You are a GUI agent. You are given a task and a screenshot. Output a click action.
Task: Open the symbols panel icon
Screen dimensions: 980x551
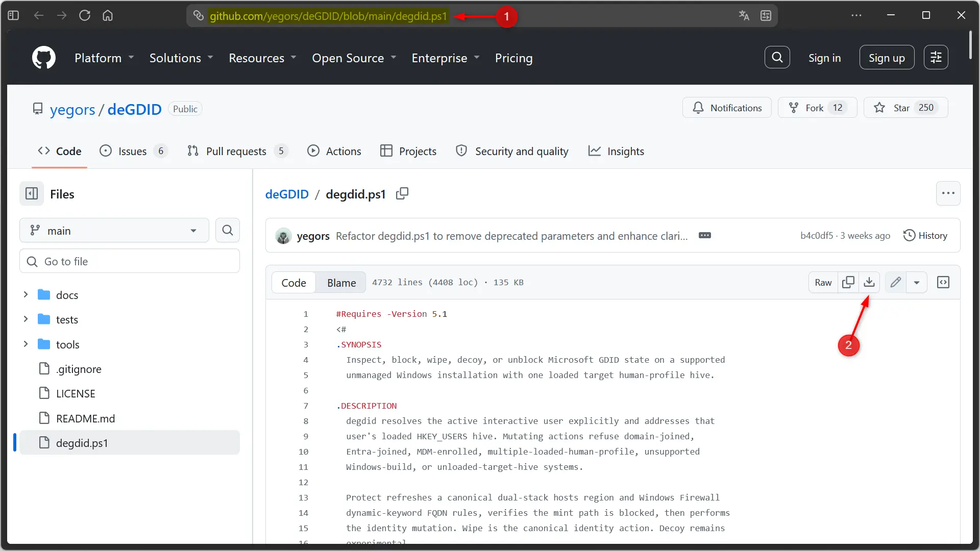(943, 283)
